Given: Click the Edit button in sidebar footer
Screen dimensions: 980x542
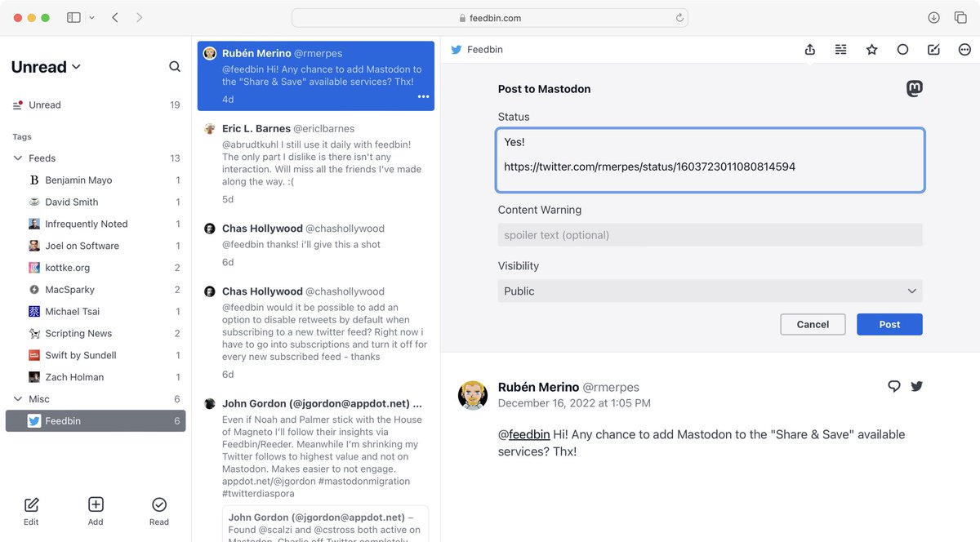Looking at the screenshot, I should point(31,511).
